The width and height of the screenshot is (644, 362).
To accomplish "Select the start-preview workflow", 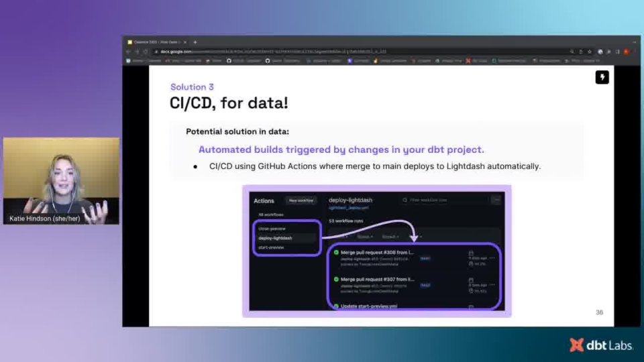I will (271, 247).
